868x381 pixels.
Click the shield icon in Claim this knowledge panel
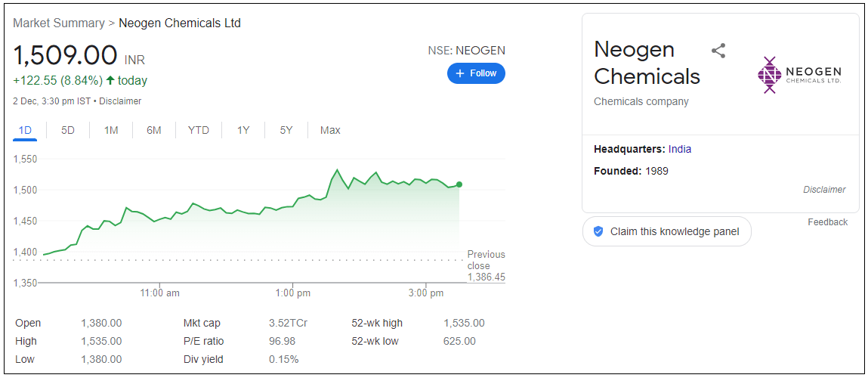(x=598, y=231)
